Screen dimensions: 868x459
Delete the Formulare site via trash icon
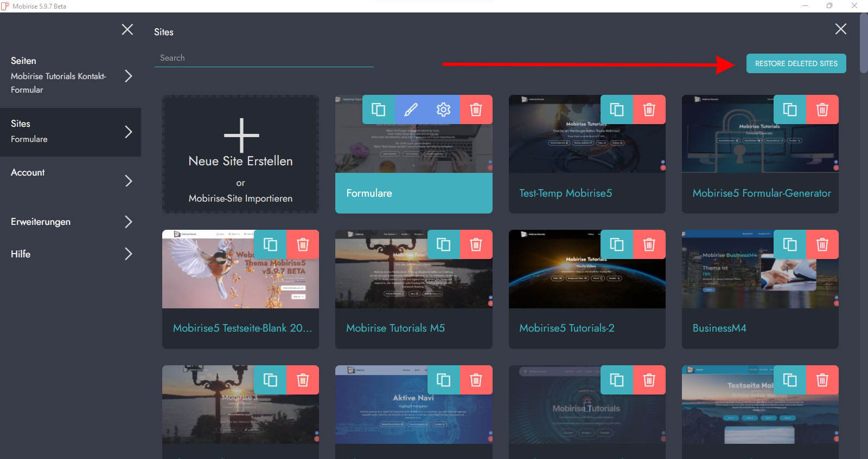point(476,109)
